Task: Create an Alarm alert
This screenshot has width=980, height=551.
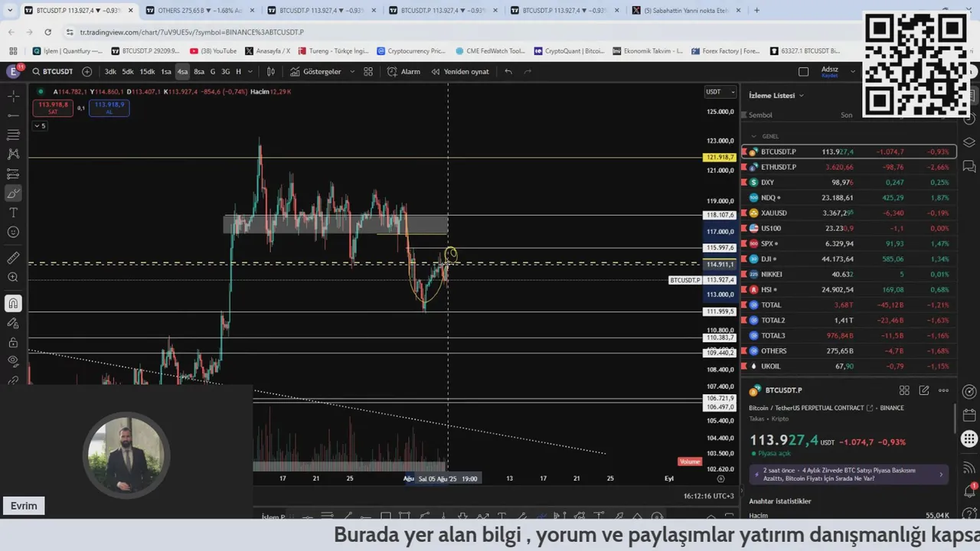Action: [403, 71]
